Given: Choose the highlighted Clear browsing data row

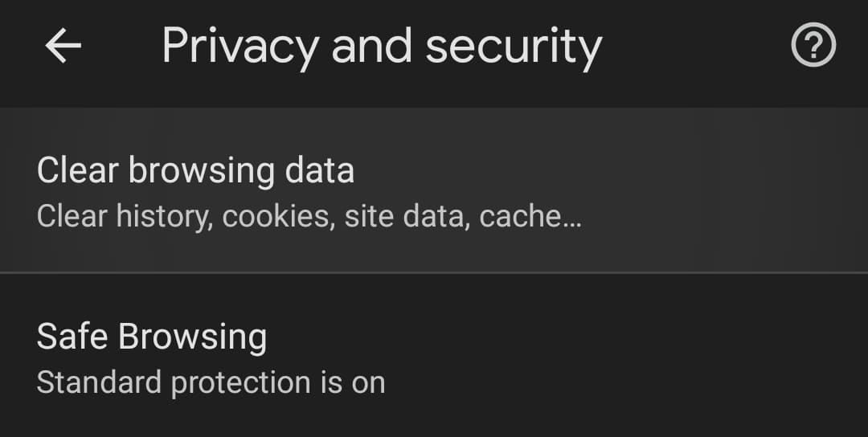Looking at the screenshot, I should (x=434, y=191).
